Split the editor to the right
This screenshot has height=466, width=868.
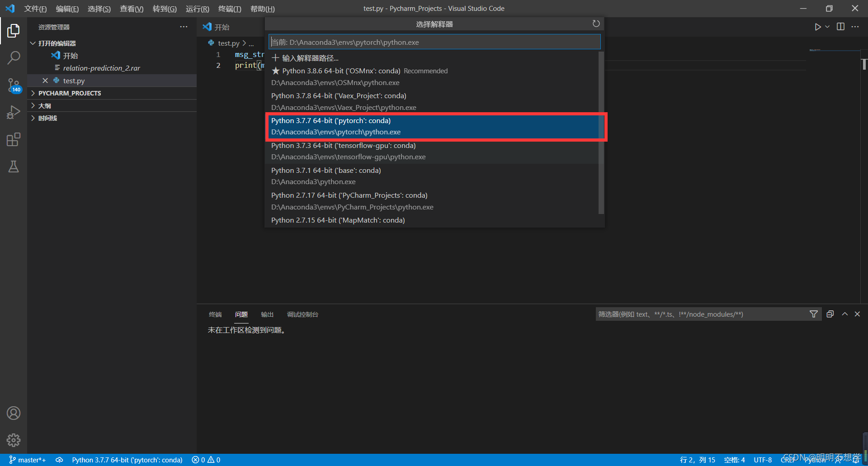point(840,27)
